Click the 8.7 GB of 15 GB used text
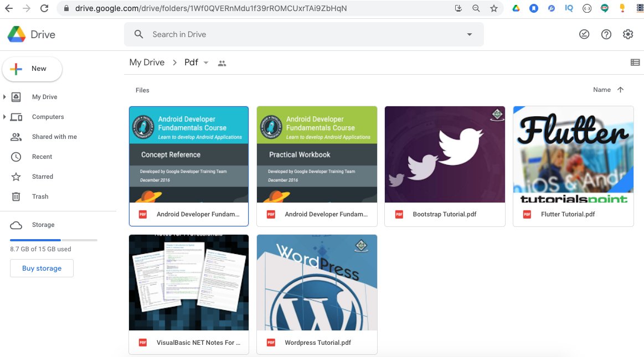The height and width of the screenshot is (357, 644). coord(40,249)
